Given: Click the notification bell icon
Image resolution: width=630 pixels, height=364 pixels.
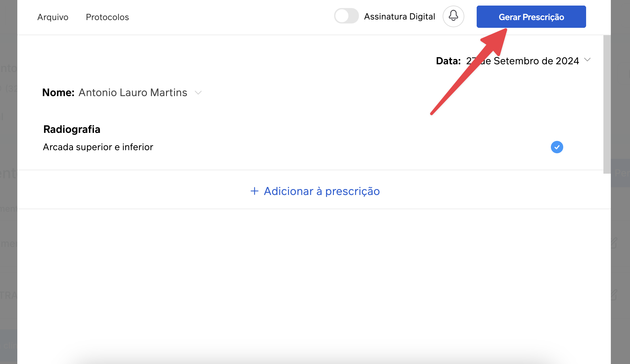Looking at the screenshot, I should coord(453,16).
